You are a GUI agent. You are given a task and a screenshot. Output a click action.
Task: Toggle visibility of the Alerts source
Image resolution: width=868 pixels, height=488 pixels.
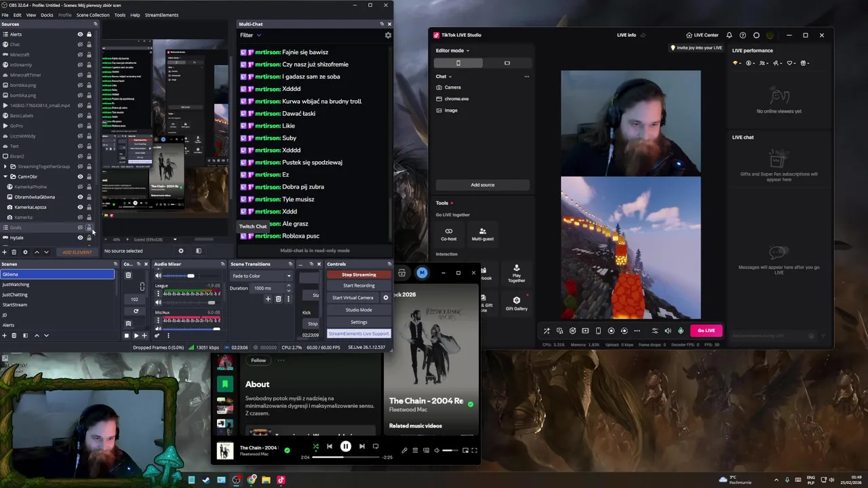pyautogui.click(x=80, y=34)
